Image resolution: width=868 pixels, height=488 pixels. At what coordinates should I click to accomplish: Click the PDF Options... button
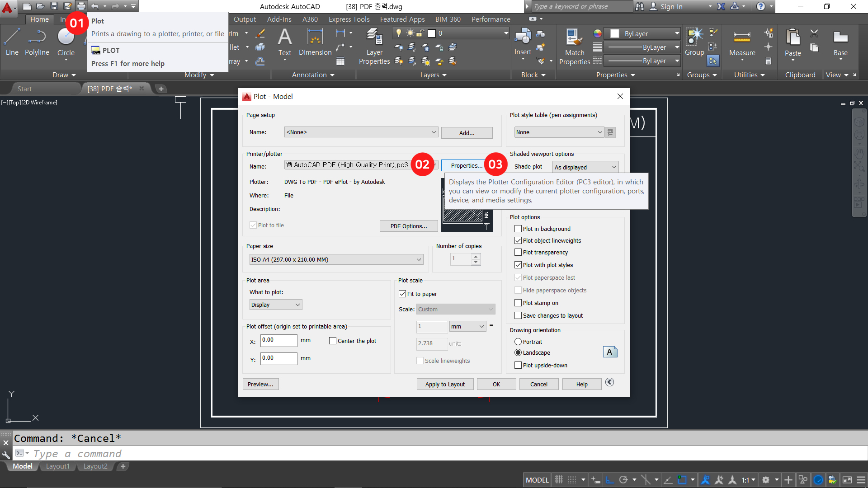[409, 226]
